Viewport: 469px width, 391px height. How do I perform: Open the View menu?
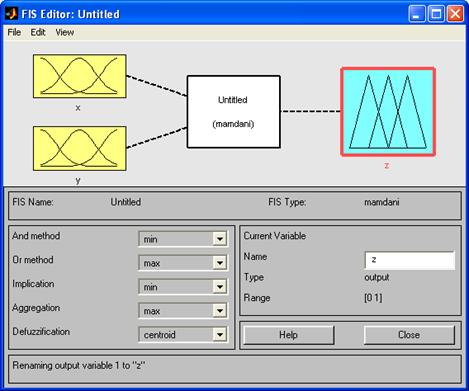(65, 32)
